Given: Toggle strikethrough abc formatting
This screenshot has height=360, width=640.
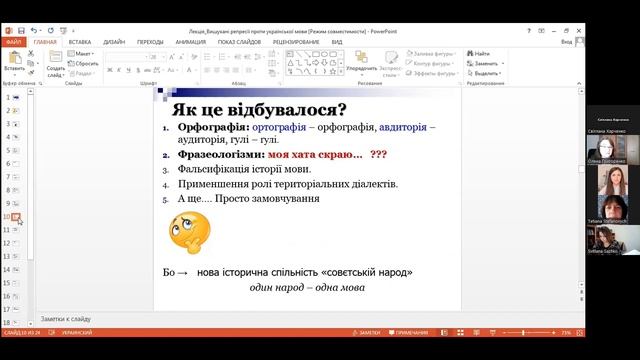Looking at the screenshot, I should (x=147, y=70).
